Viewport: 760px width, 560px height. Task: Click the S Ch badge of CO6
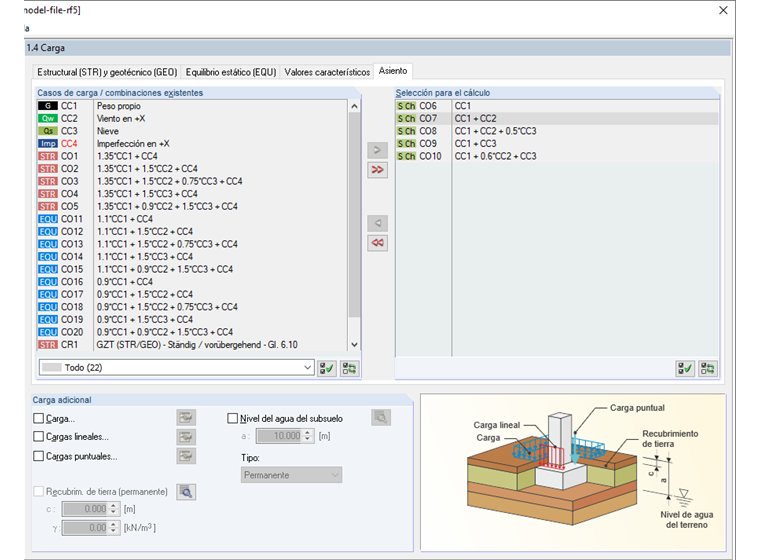(x=406, y=106)
